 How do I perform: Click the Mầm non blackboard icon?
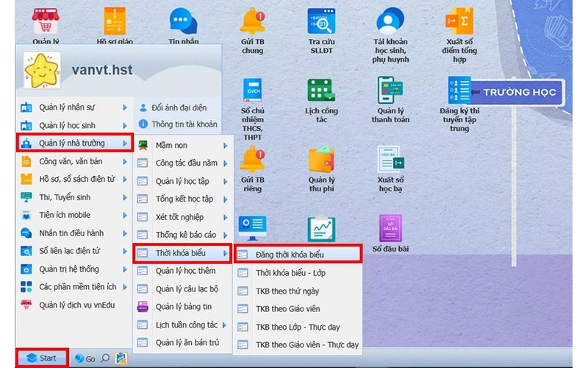point(143,145)
